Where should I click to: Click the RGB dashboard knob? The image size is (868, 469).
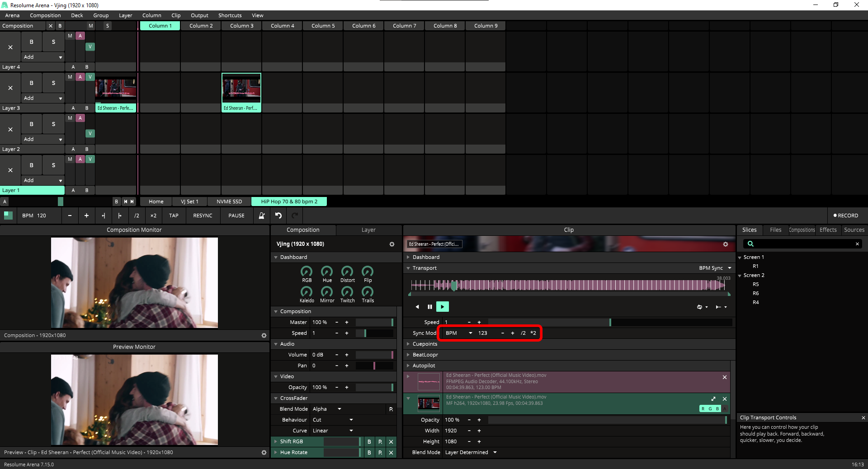(307, 272)
